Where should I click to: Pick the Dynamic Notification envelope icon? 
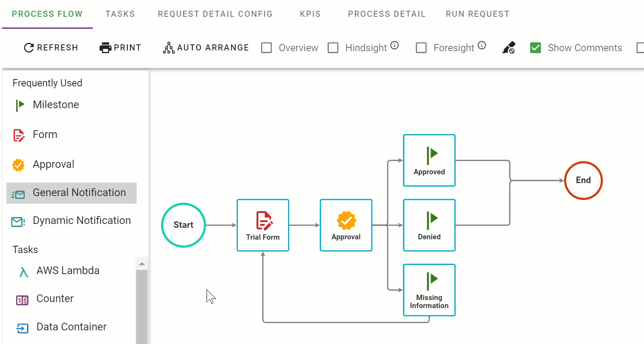(x=17, y=221)
